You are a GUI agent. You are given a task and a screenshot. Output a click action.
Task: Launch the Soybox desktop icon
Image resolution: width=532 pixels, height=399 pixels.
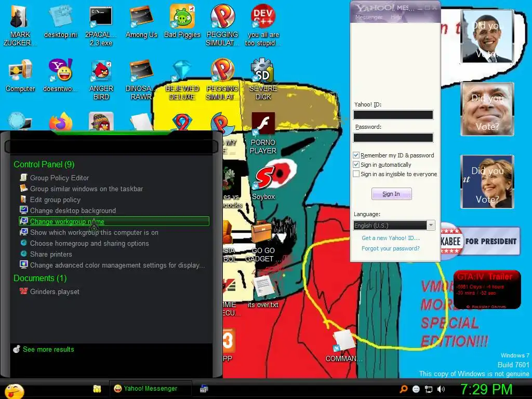tap(263, 183)
